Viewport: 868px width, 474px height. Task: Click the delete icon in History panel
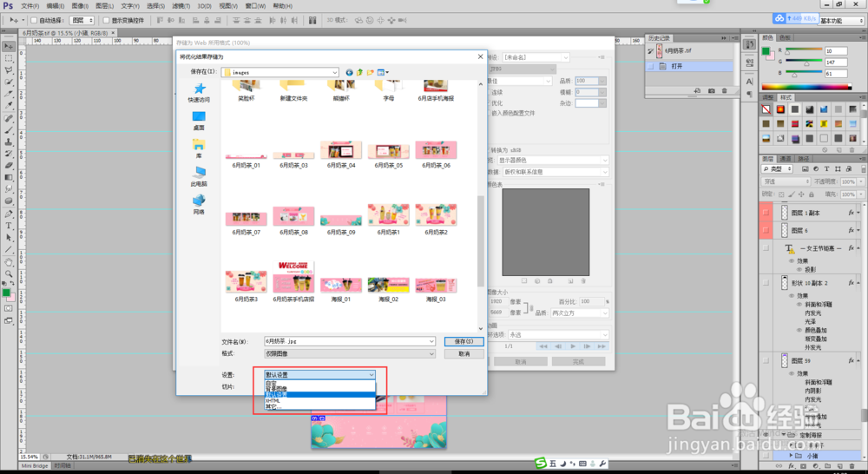[725, 91]
